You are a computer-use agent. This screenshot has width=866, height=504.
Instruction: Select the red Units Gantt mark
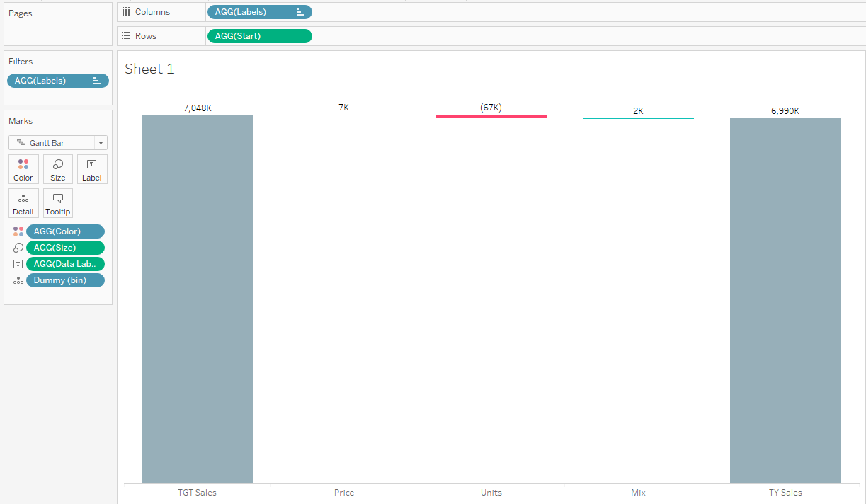point(491,116)
